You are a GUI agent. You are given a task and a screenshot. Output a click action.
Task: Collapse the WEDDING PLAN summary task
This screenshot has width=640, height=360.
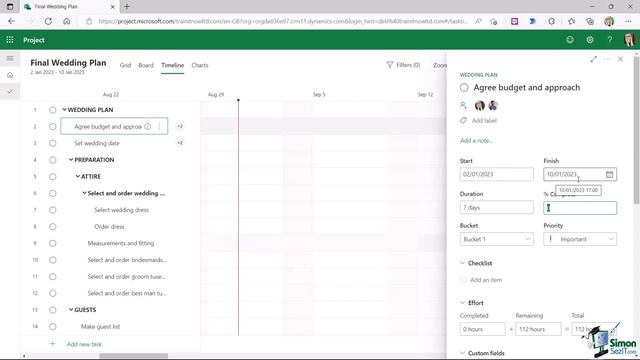[64, 109]
